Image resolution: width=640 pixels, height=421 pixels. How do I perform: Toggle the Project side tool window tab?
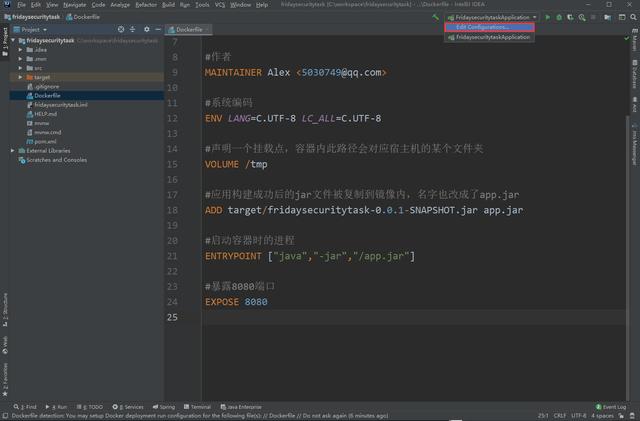point(4,38)
